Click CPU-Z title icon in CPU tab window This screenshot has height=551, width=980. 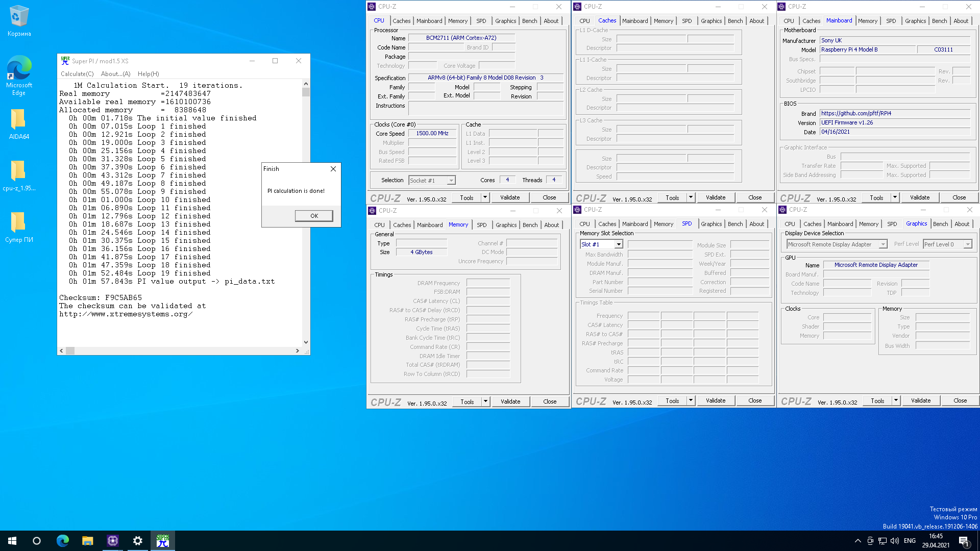(372, 7)
